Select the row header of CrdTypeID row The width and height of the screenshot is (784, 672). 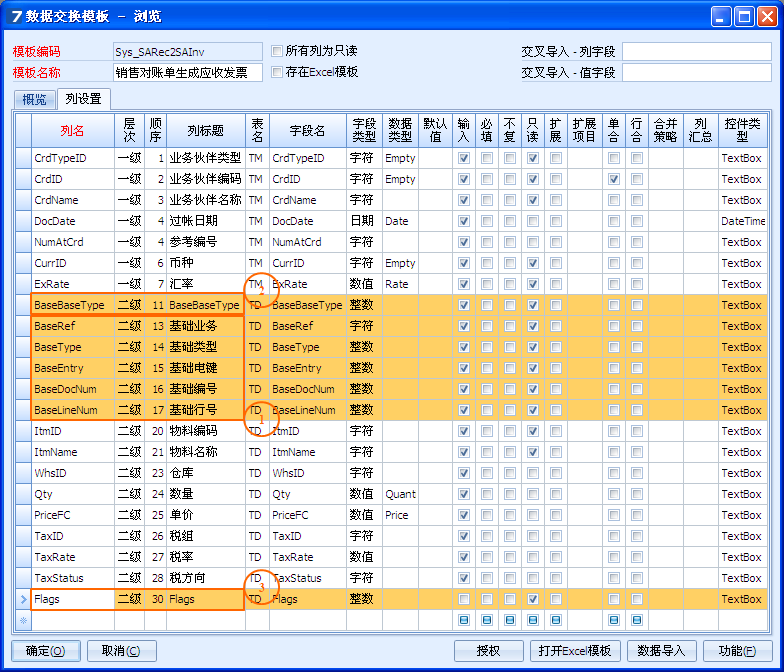23,158
